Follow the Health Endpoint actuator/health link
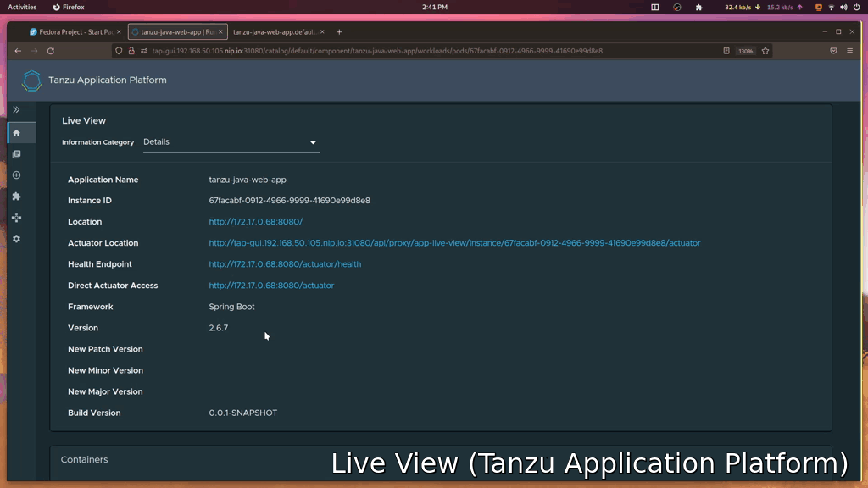 click(x=285, y=264)
